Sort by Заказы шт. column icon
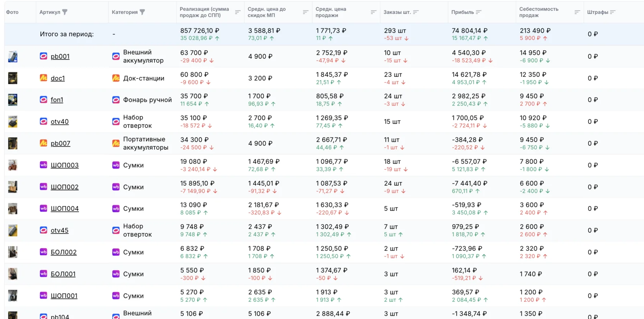The width and height of the screenshot is (644, 319). tap(416, 12)
